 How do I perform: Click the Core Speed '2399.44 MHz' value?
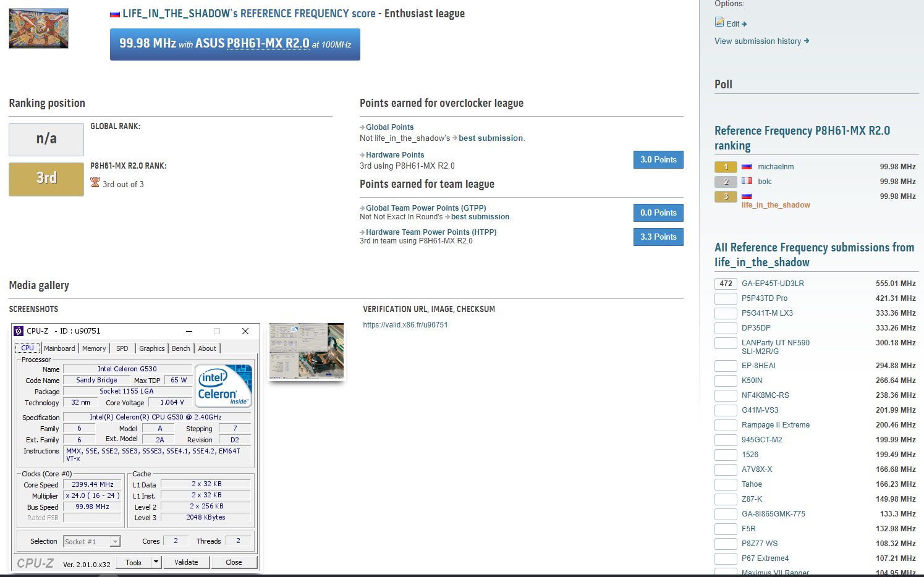pyautogui.click(x=92, y=484)
